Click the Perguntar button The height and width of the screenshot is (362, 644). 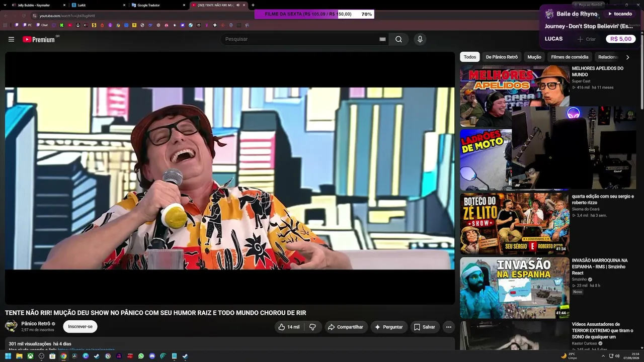(x=389, y=327)
